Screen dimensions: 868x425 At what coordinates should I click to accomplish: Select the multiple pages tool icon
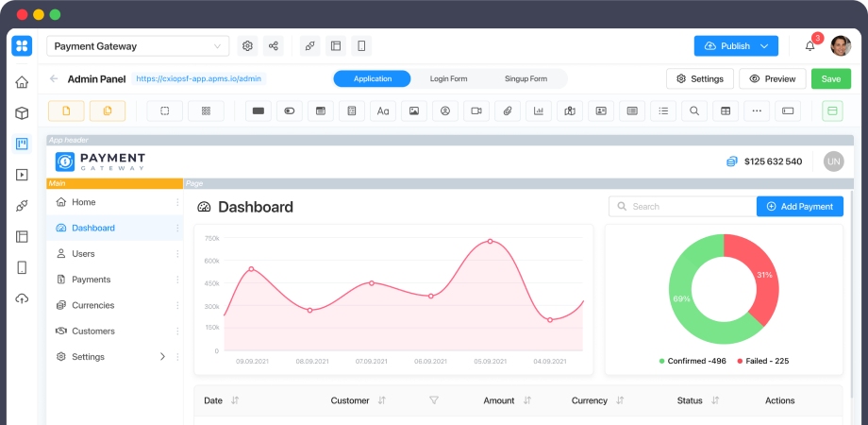(x=108, y=110)
